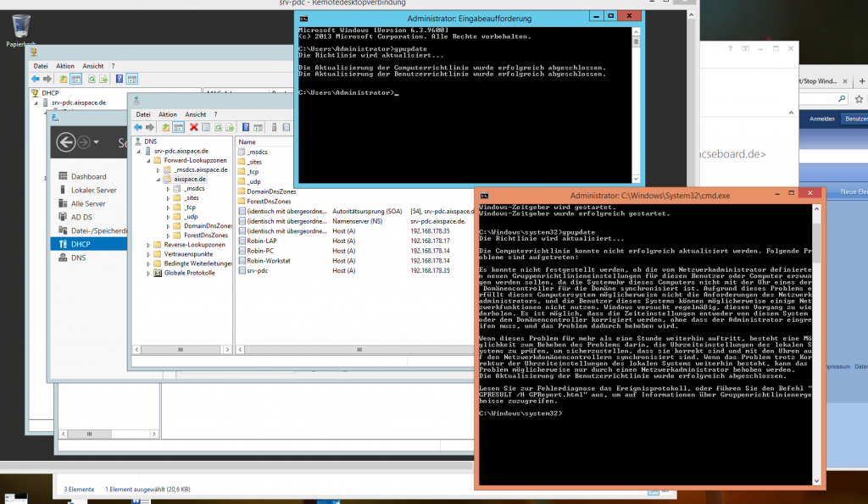Image resolution: width=868 pixels, height=504 pixels.
Task: Click the action pane icon in DHCP toolbar
Action: pos(131,79)
